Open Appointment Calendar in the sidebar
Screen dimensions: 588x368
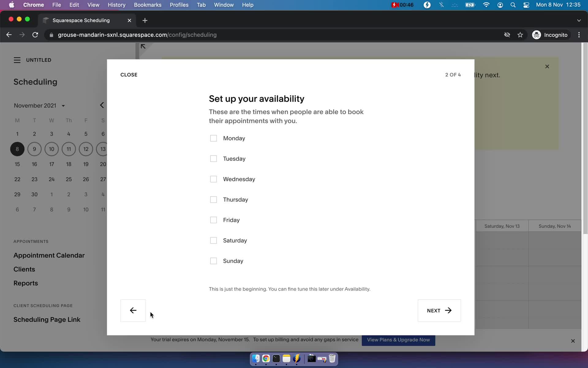(x=49, y=255)
